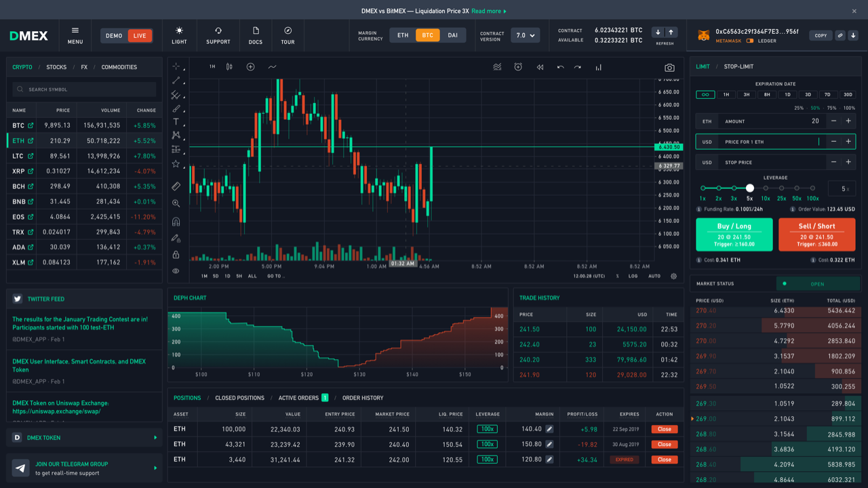Click the search symbol input field
The width and height of the screenshot is (868, 488).
click(x=83, y=89)
